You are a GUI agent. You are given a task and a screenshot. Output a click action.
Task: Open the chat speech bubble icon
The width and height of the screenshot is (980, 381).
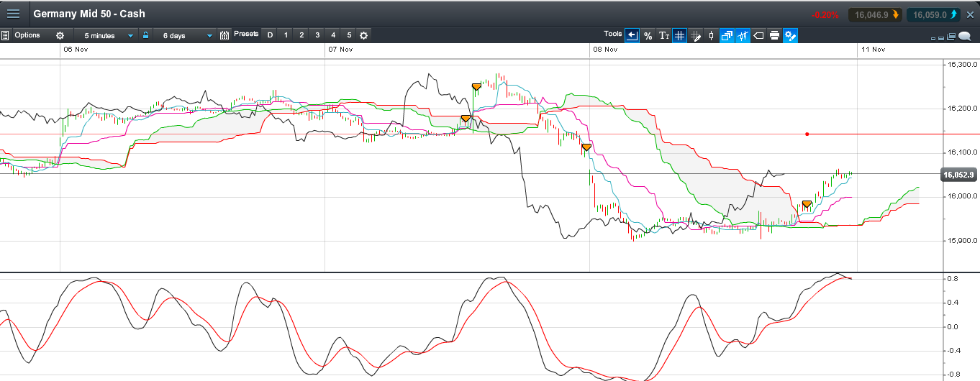[x=964, y=36]
